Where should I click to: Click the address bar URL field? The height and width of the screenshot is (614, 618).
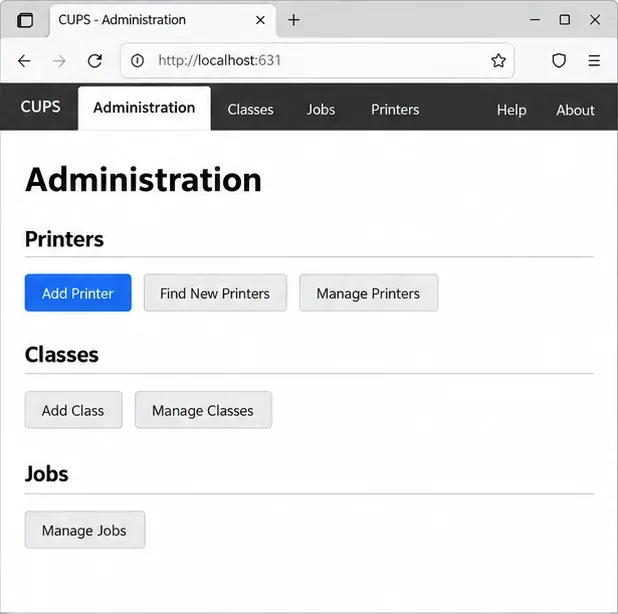pos(317,61)
